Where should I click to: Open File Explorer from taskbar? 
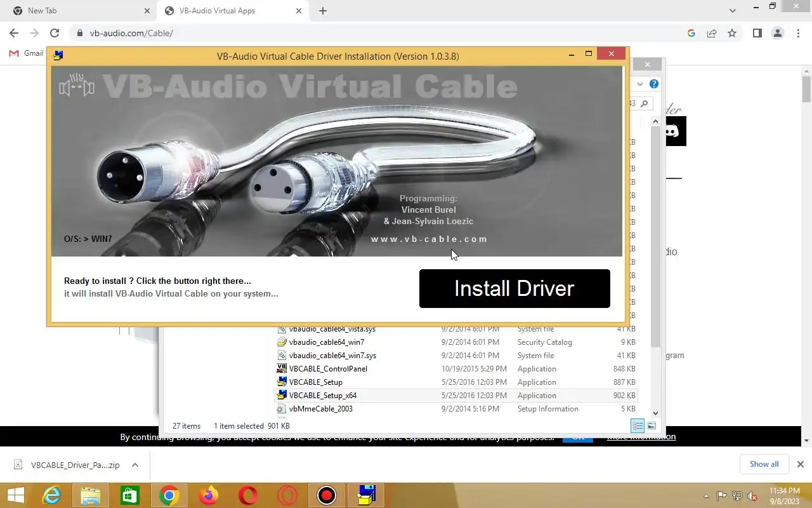point(91,495)
